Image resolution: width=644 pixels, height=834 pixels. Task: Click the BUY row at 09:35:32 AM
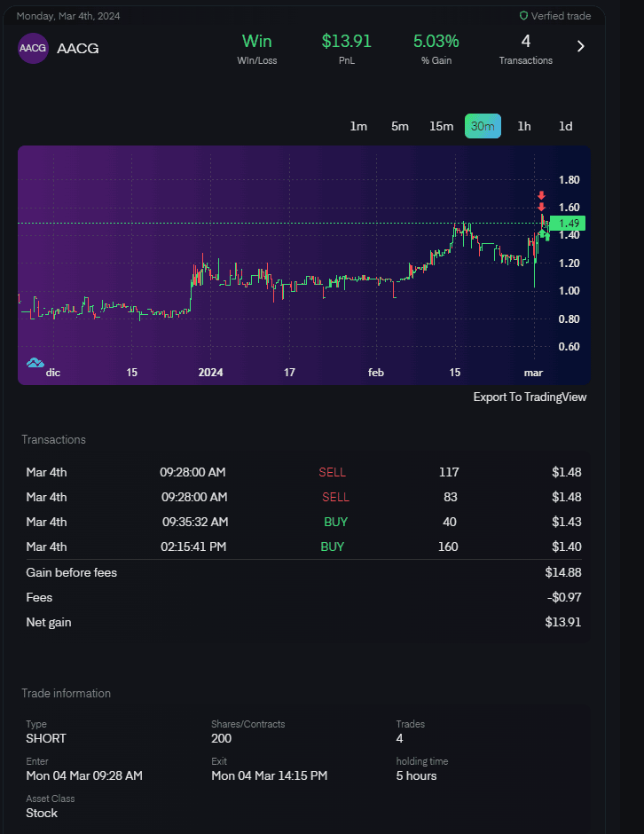[303, 522]
